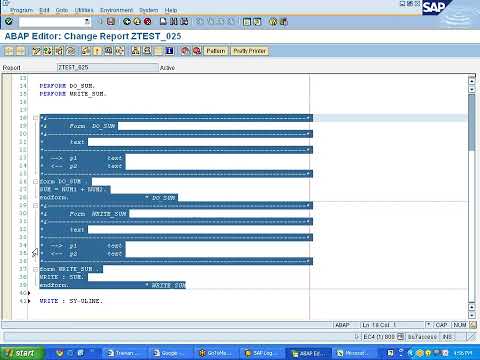Collapse the comment block at line 29
Viewport: 480px width, 360px height.
point(35,206)
